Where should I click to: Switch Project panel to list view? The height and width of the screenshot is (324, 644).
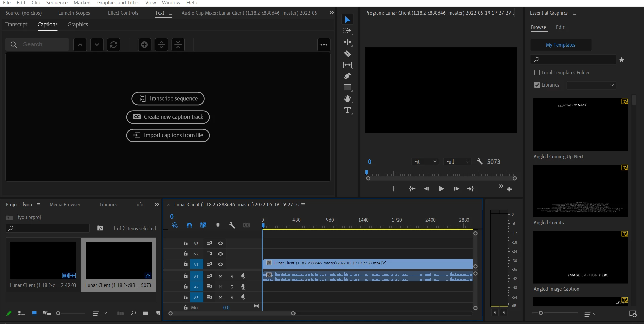[22, 313]
